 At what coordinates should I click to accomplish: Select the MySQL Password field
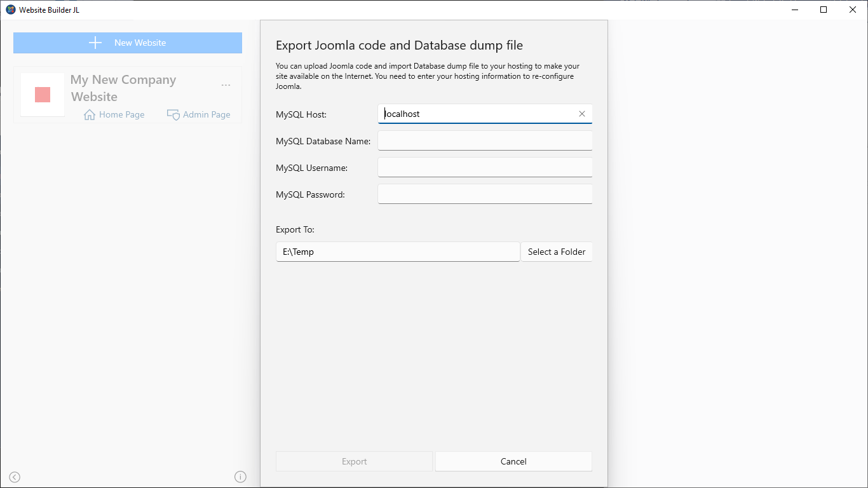[x=485, y=194]
